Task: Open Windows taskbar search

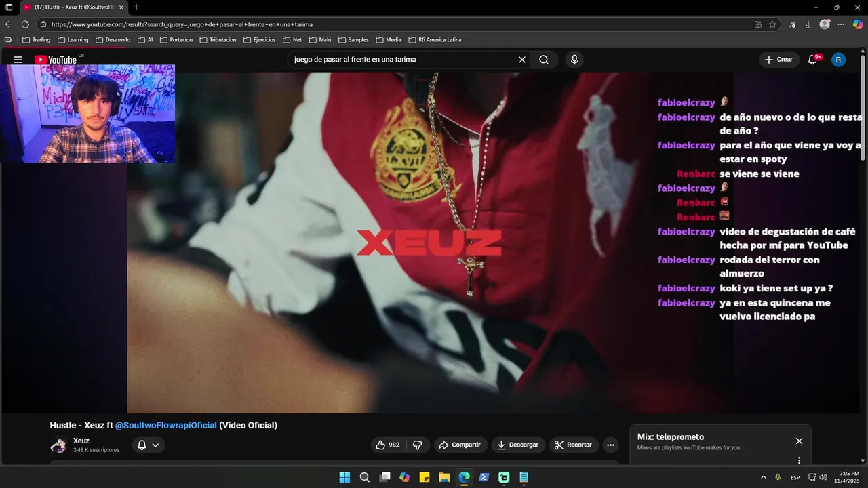Action: (x=365, y=477)
